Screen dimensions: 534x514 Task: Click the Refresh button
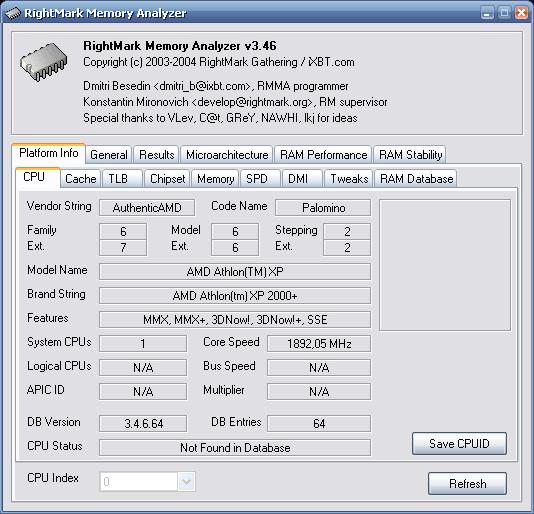[x=467, y=484]
